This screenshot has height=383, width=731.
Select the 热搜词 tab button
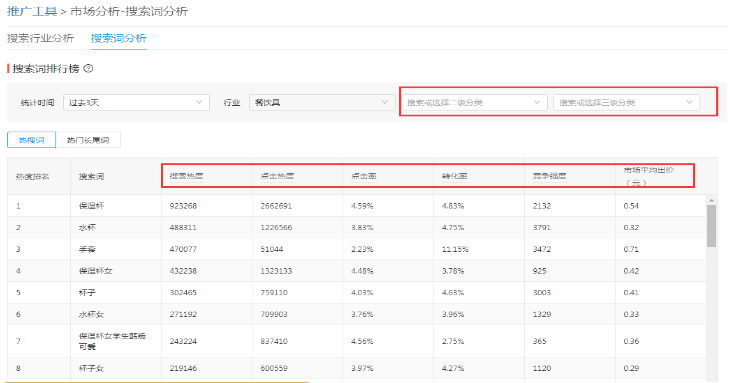tap(31, 140)
